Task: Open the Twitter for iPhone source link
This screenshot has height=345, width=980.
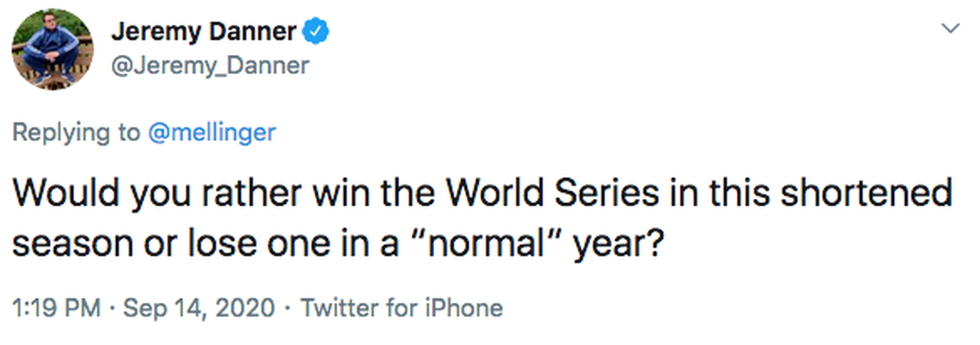Action: pos(401,307)
